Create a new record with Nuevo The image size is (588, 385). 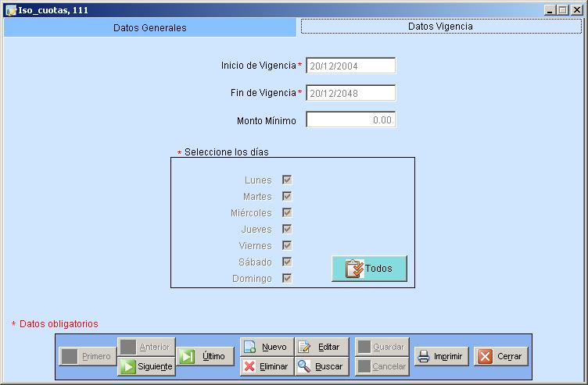coord(267,347)
